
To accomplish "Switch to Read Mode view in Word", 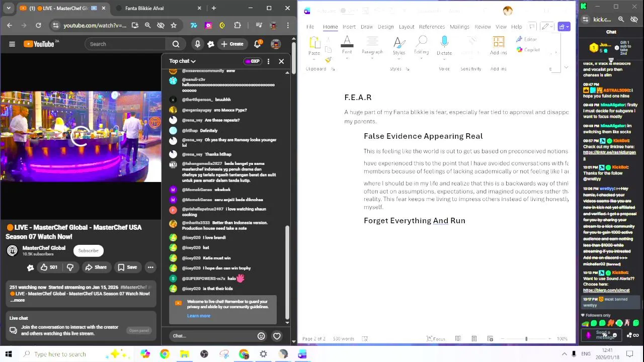I will coord(458,339).
